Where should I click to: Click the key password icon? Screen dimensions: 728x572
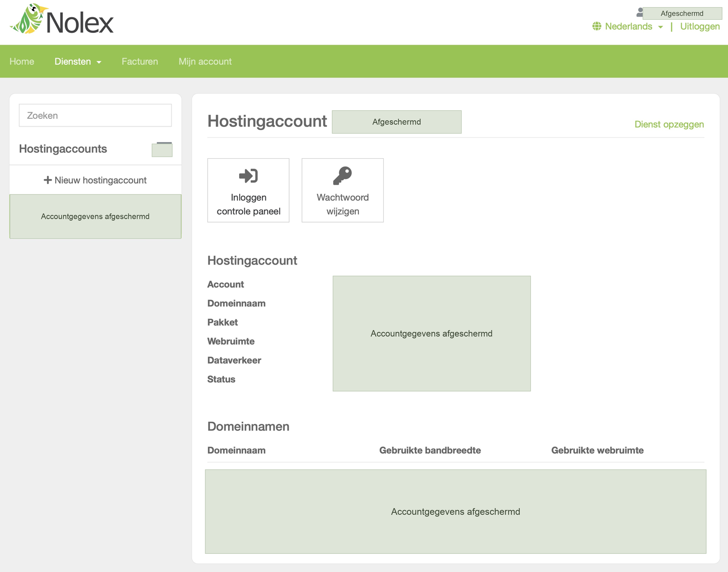342,176
